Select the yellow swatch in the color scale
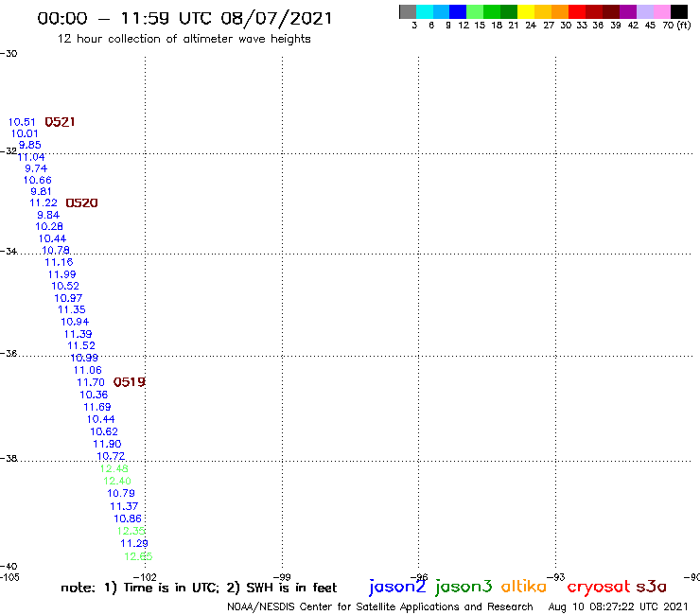 click(526, 11)
